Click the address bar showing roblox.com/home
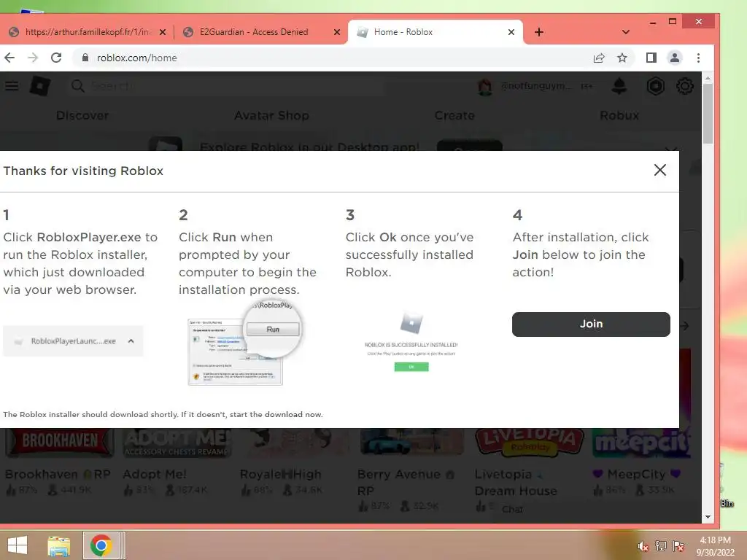The height and width of the screenshot is (560, 747). [x=333, y=58]
